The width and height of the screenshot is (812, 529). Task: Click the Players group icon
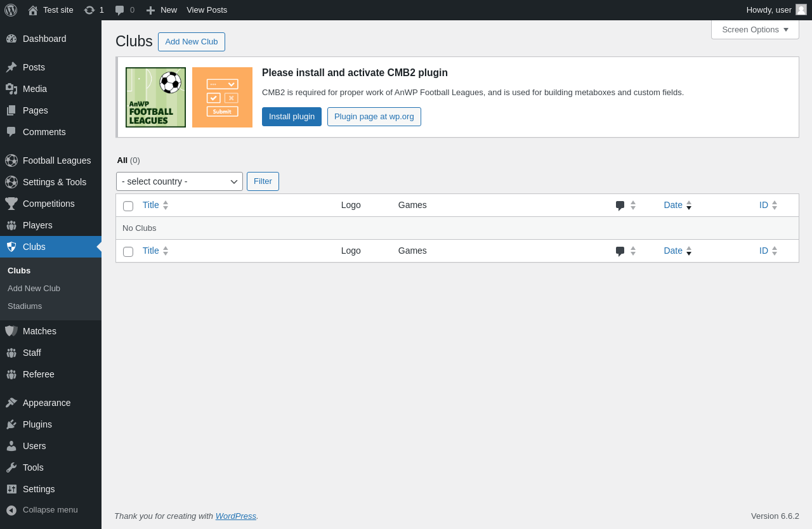11,225
